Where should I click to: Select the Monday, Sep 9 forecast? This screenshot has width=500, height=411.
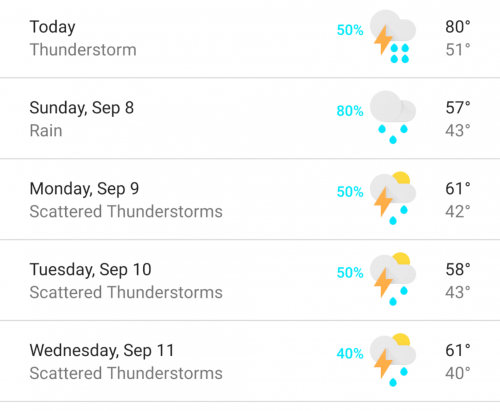250,199
